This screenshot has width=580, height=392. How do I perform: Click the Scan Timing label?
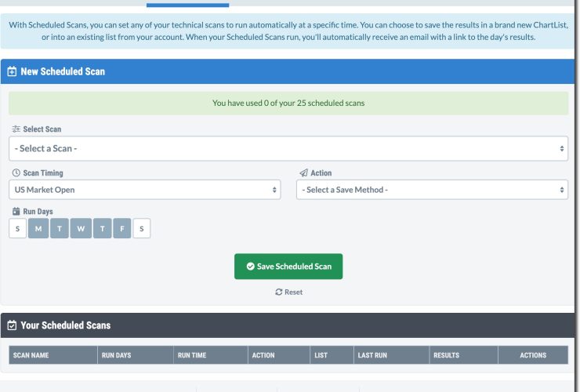pos(43,172)
